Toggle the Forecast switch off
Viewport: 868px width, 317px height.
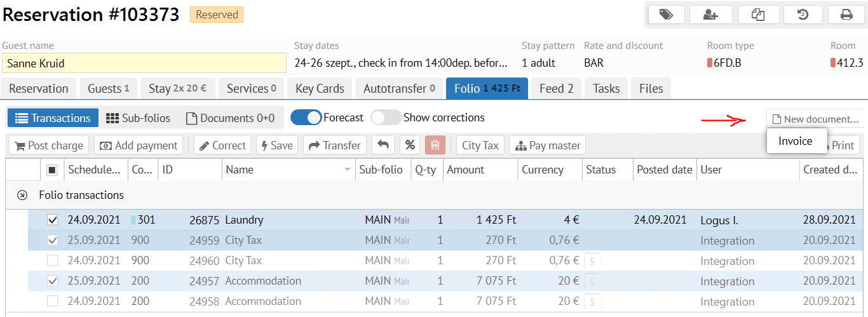click(x=306, y=118)
